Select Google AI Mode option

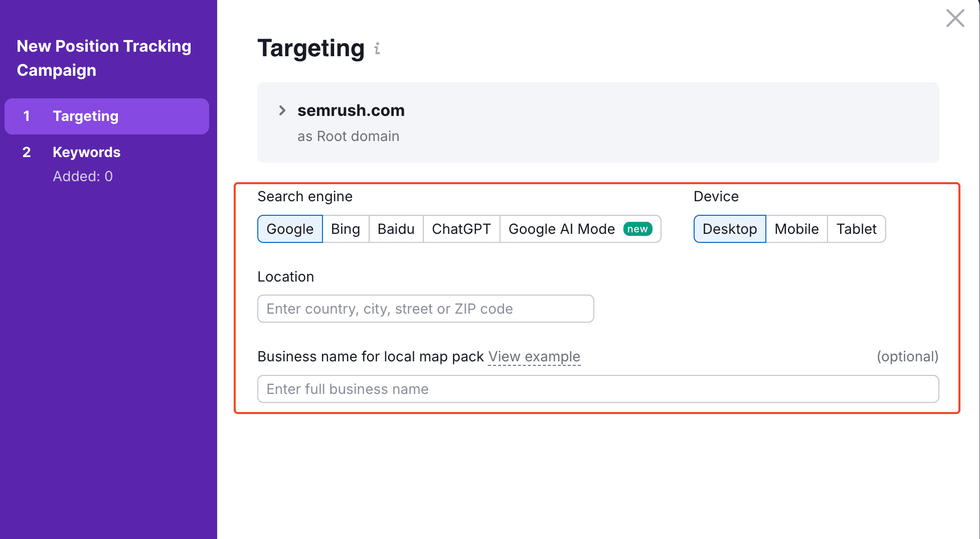(580, 229)
